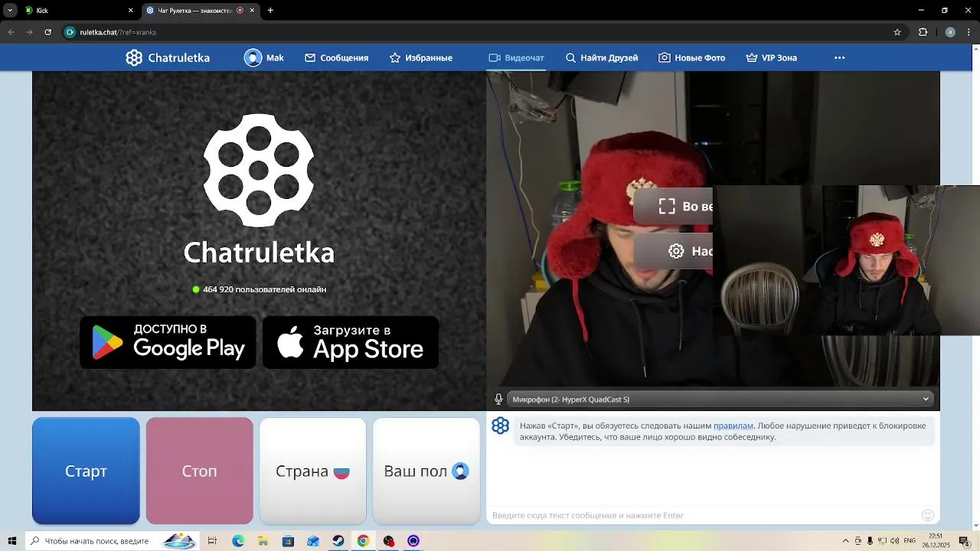Switch the ENG input language

pos(910,541)
